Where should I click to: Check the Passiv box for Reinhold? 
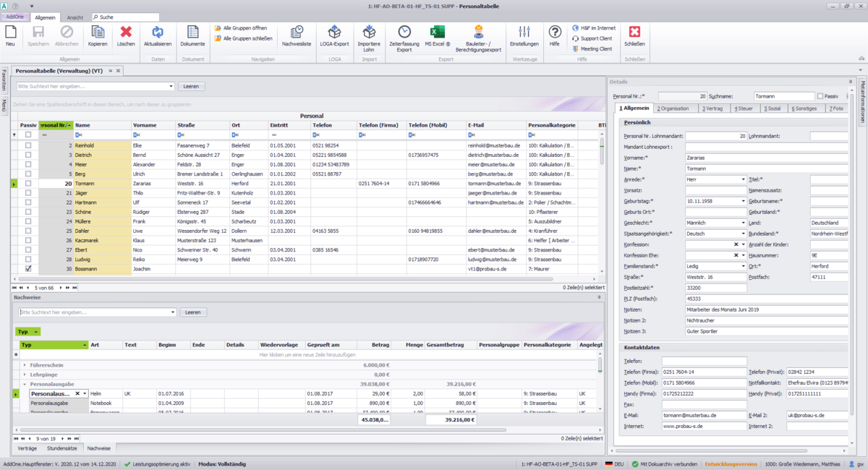(x=28, y=145)
